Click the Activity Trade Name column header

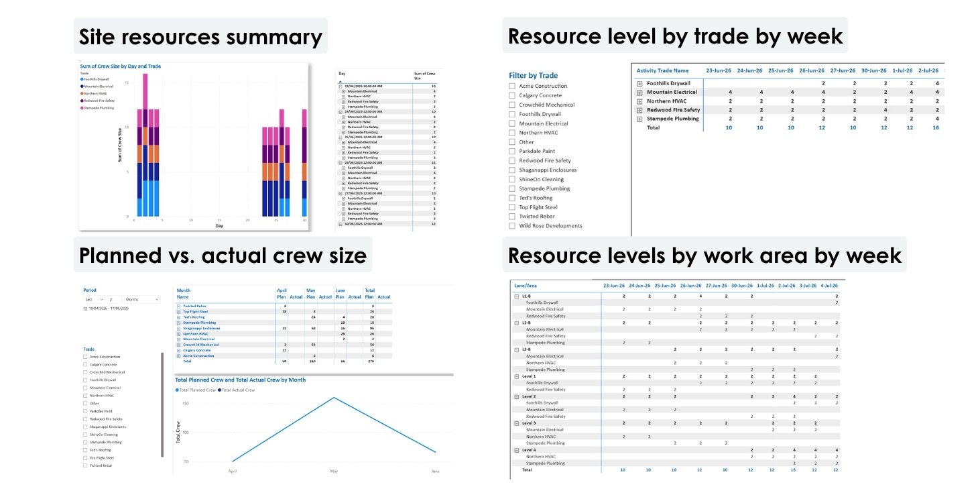coord(662,70)
